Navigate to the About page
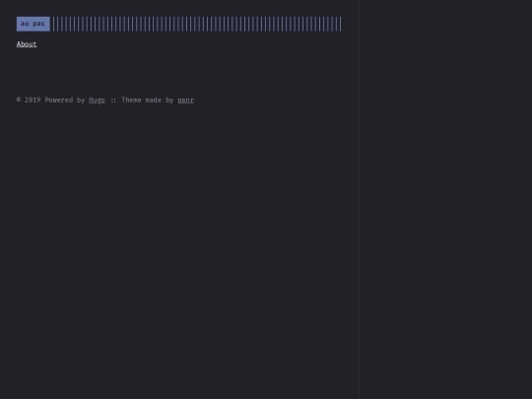532x399 pixels. tap(27, 44)
